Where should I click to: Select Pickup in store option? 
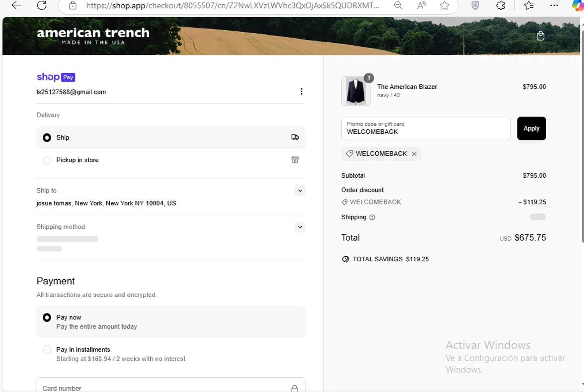(171, 160)
